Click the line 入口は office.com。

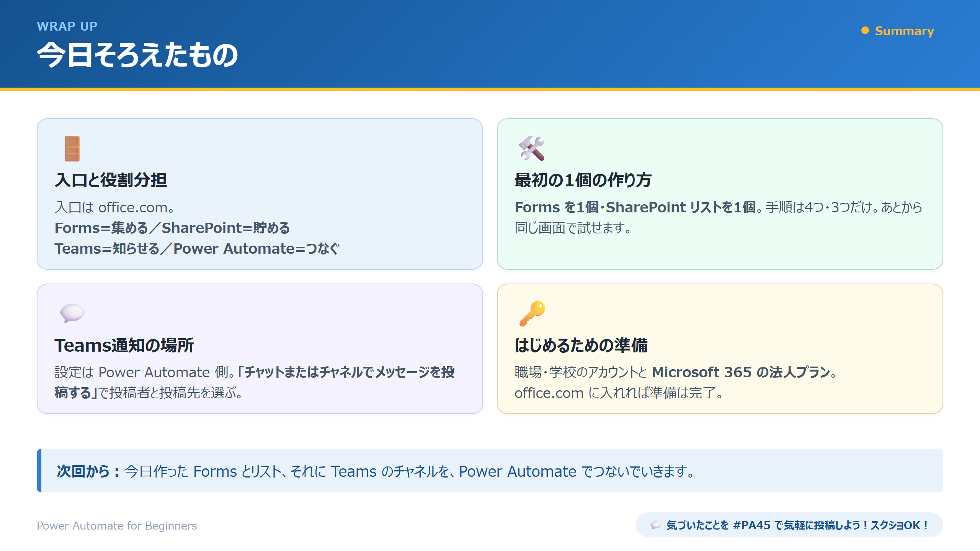point(115,207)
